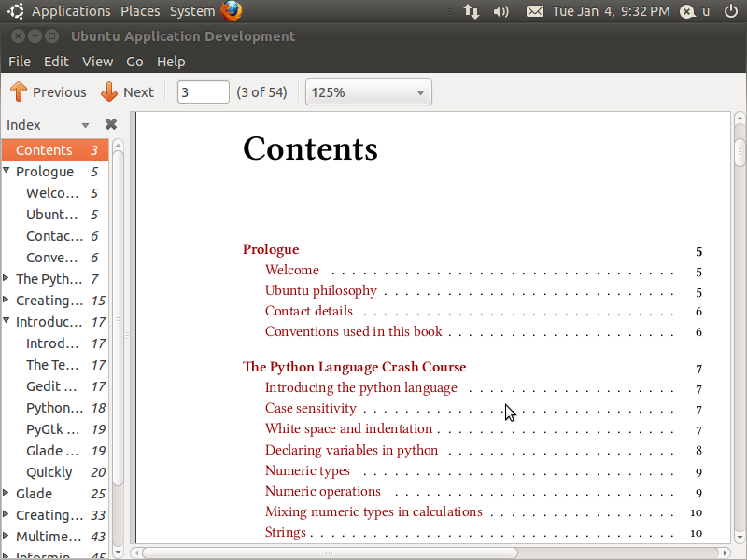This screenshot has height=560, width=747.
Task: Close the Index side panel
Action: click(x=111, y=125)
